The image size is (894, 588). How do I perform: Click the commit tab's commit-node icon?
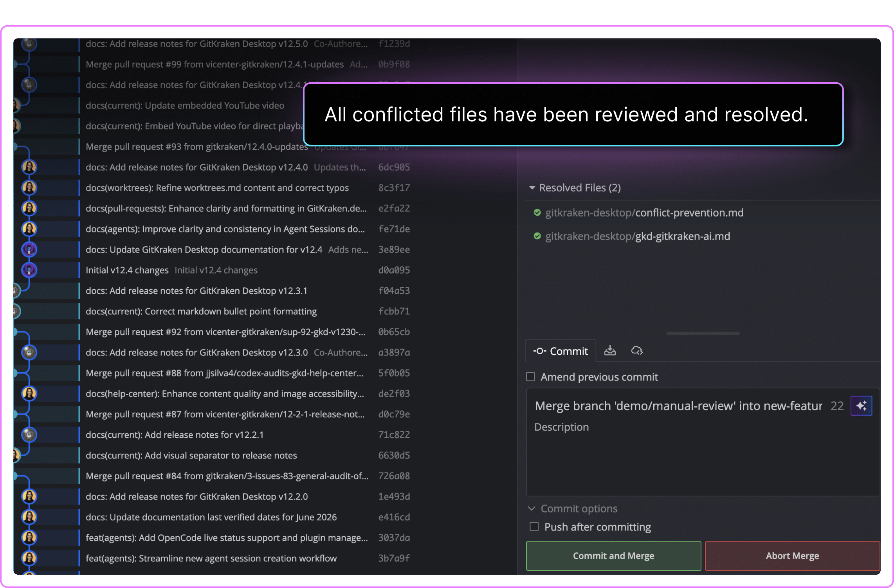[539, 351]
